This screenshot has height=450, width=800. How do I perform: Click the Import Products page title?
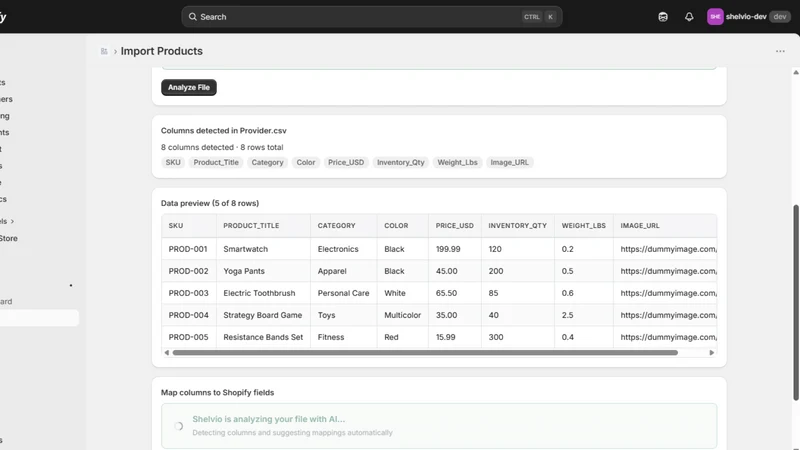pos(161,51)
